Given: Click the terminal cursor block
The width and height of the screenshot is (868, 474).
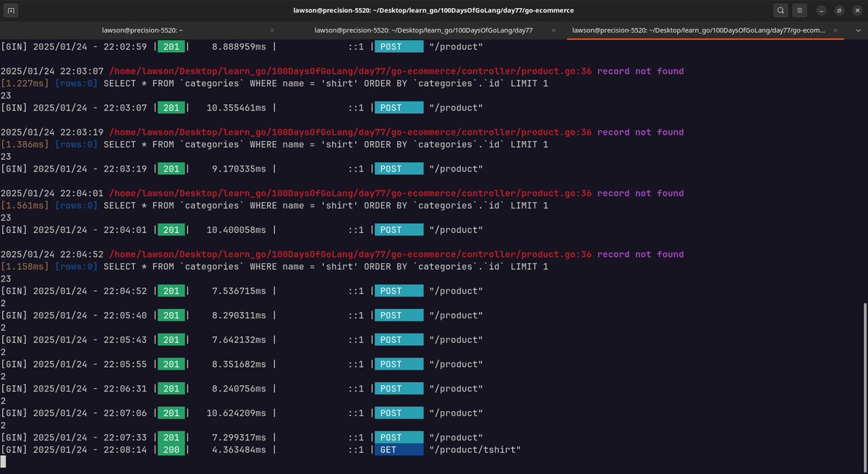Looking at the screenshot, I should click(x=3, y=461).
